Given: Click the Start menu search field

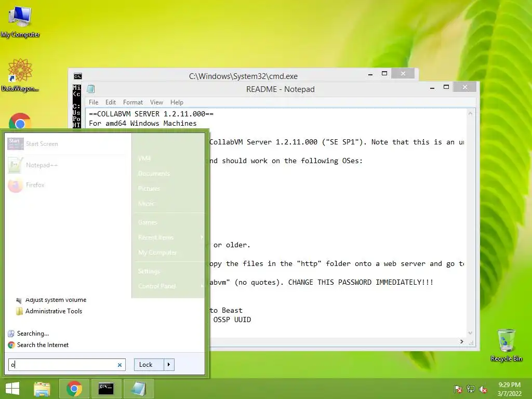Looking at the screenshot, I should pyautogui.click(x=67, y=365).
